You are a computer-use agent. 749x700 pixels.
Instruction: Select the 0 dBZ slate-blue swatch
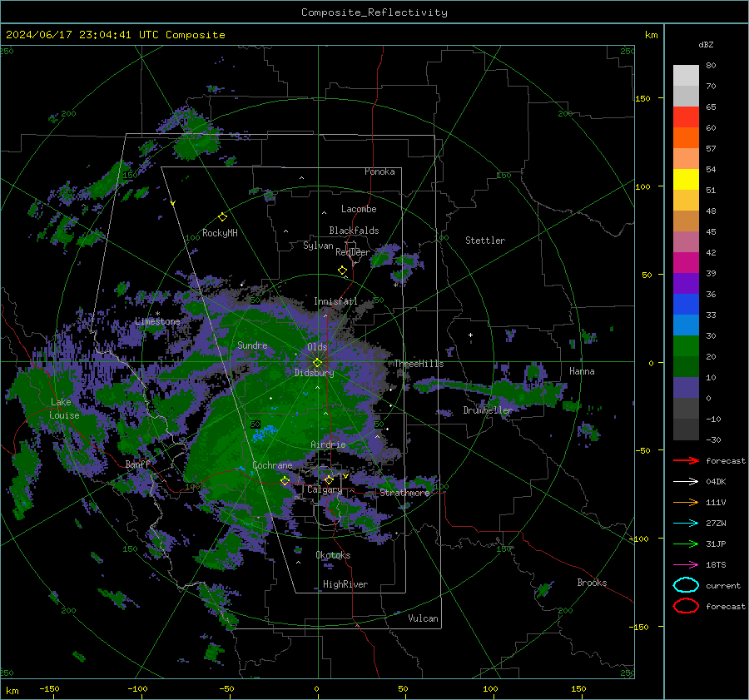tap(686, 388)
